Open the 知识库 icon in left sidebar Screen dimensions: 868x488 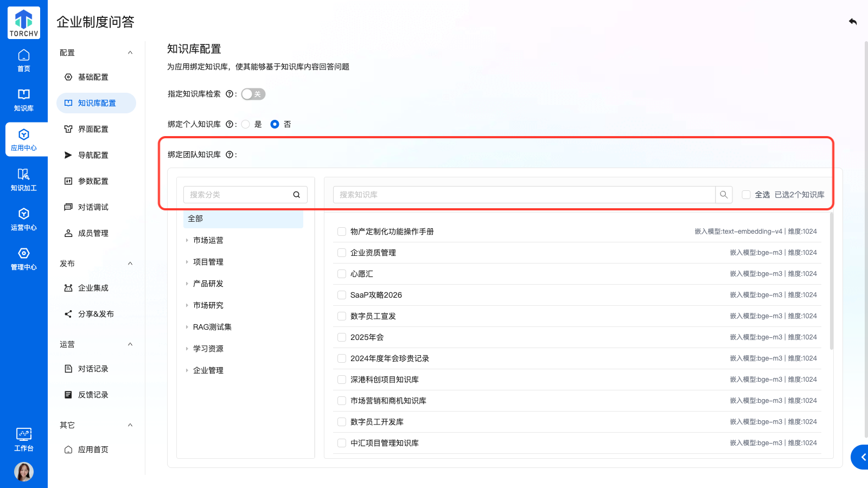[x=24, y=100]
